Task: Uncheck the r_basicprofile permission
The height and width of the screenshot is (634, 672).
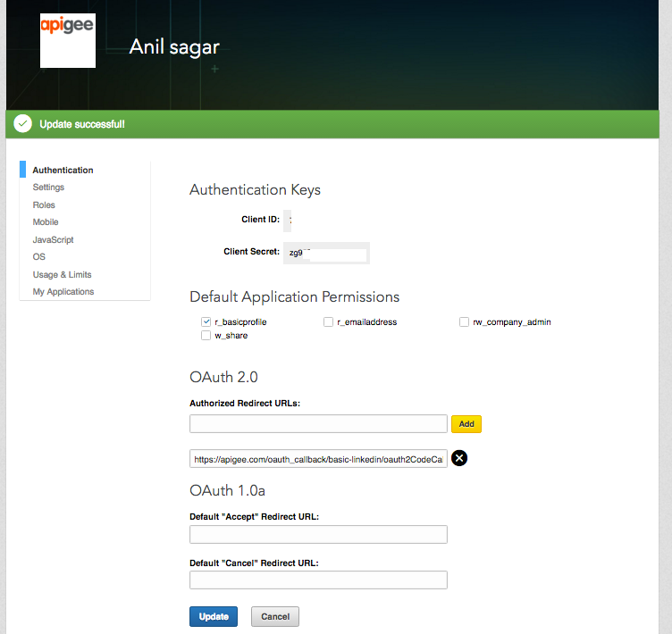Action: 206,321
